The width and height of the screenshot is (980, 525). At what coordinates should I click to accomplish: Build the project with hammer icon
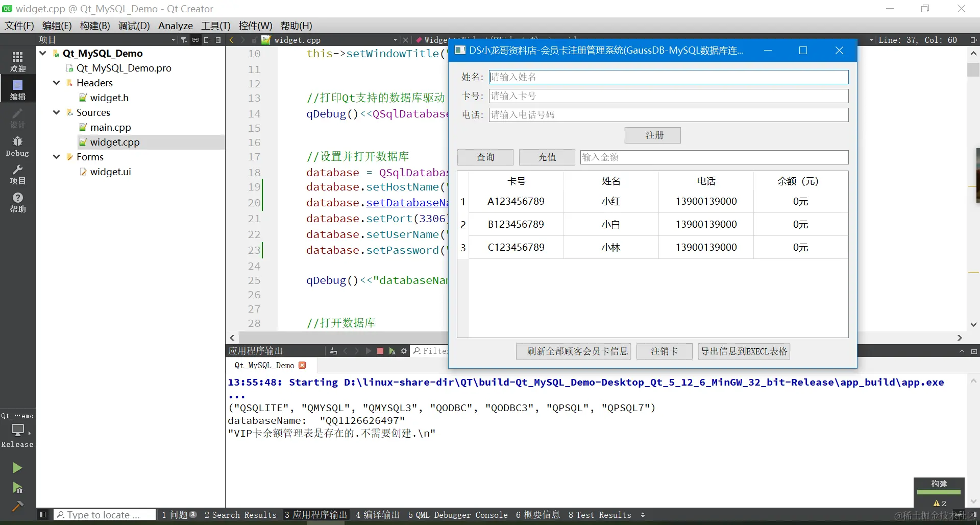(x=17, y=506)
